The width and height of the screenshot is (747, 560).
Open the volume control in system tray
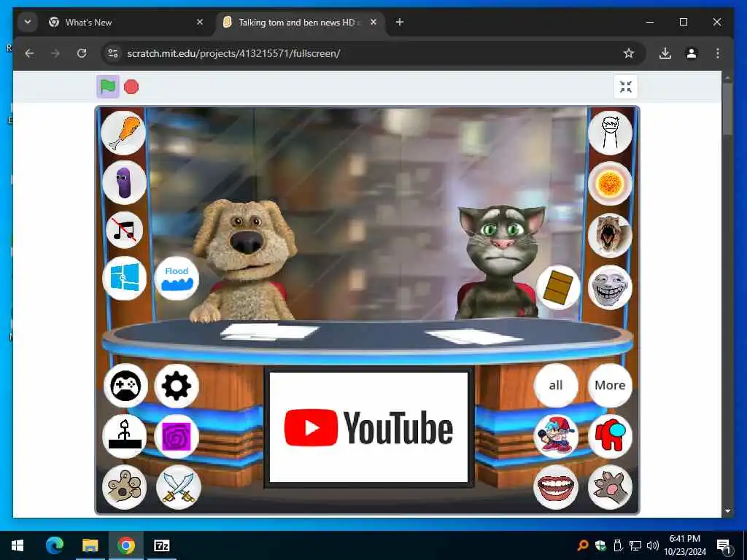coord(653,545)
